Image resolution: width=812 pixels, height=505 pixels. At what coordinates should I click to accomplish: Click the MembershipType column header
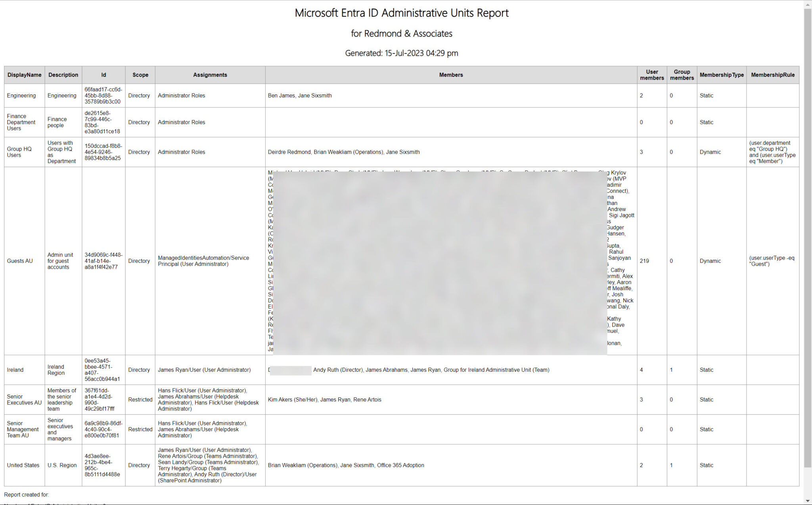tap(722, 75)
